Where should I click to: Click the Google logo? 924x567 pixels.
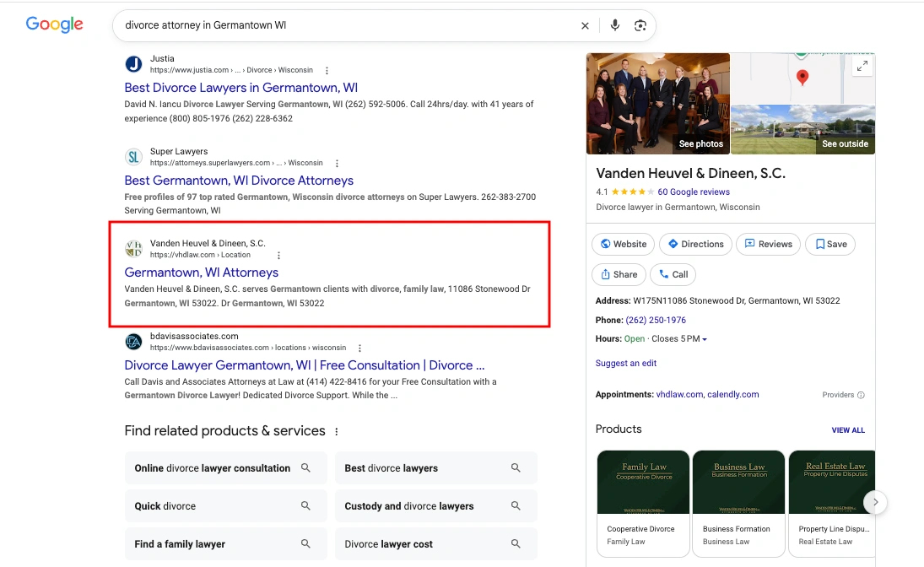click(x=54, y=24)
